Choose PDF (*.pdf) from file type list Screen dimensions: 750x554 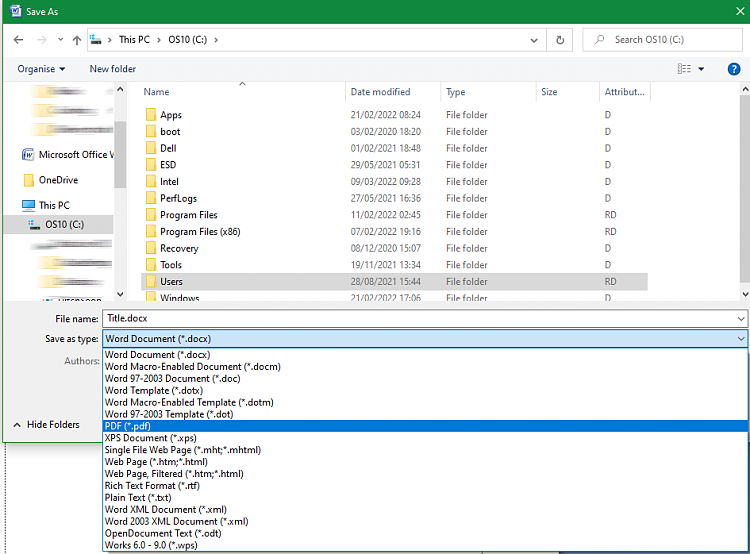click(128, 426)
